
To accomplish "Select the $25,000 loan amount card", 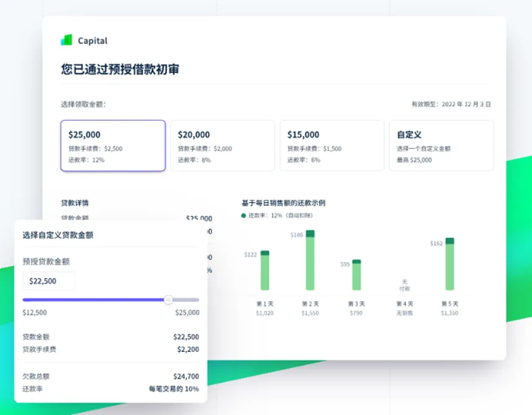I will pyautogui.click(x=113, y=146).
